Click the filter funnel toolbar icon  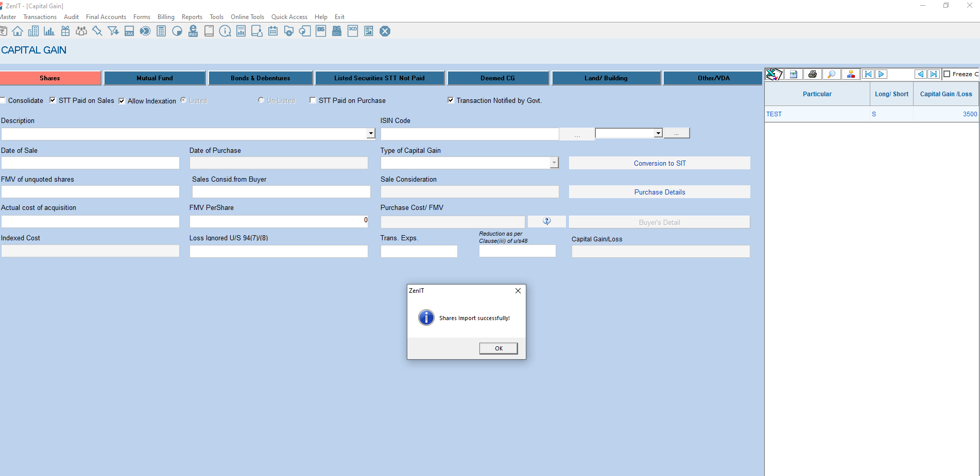point(113,31)
